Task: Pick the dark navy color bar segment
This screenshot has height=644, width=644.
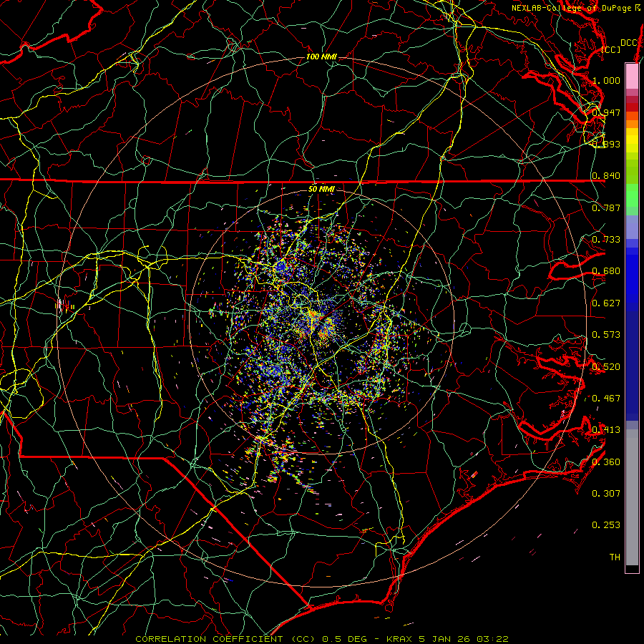Action: [632, 366]
